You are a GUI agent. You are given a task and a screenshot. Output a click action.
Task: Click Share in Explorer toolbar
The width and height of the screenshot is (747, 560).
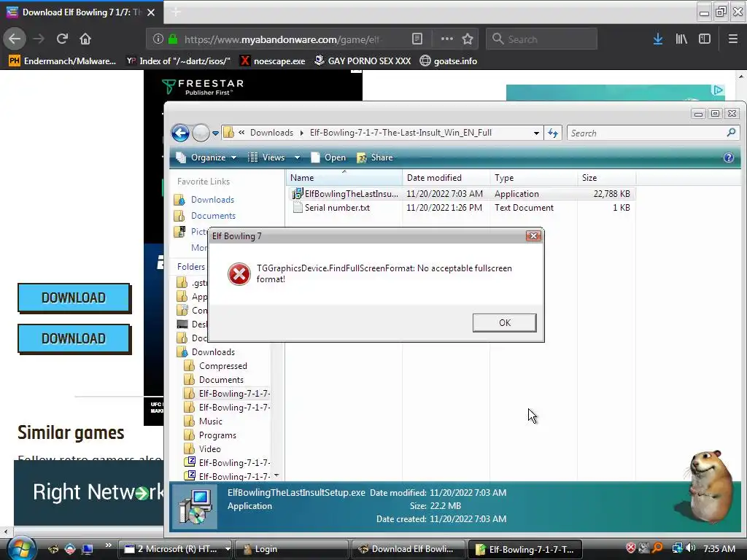[375, 157]
